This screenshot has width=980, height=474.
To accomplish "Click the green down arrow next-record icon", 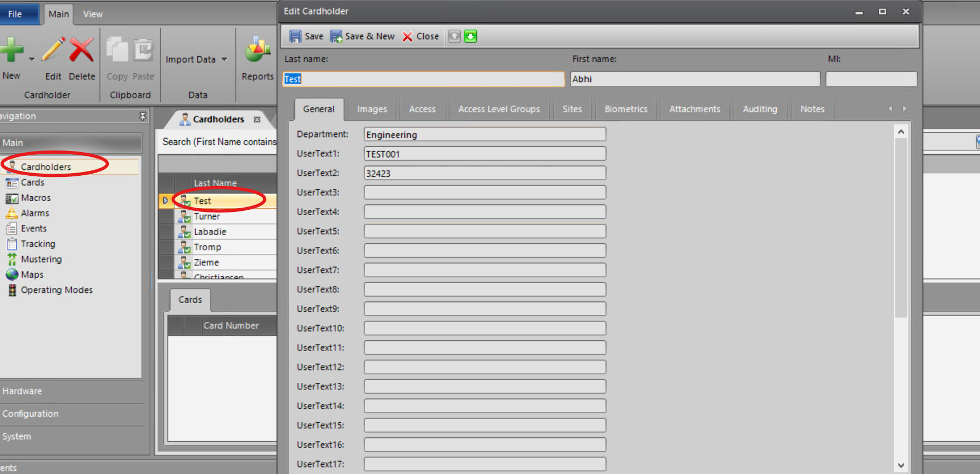I will point(471,36).
